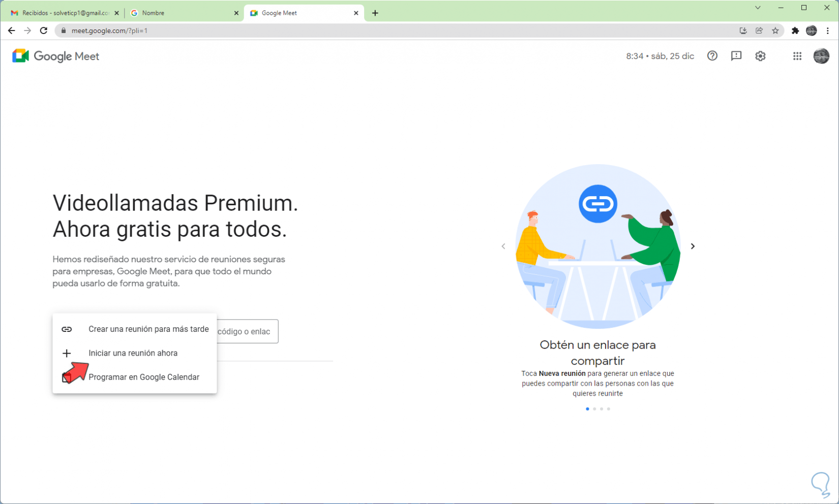The height and width of the screenshot is (504, 839).
Task: Show the next carousel slide
Action: (x=693, y=246)
